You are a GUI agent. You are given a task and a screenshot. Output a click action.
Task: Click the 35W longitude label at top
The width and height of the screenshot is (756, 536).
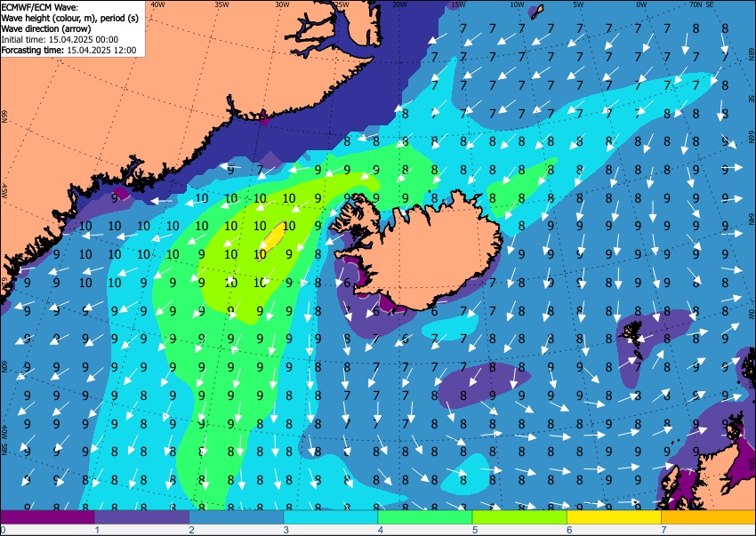coord(221,4)
